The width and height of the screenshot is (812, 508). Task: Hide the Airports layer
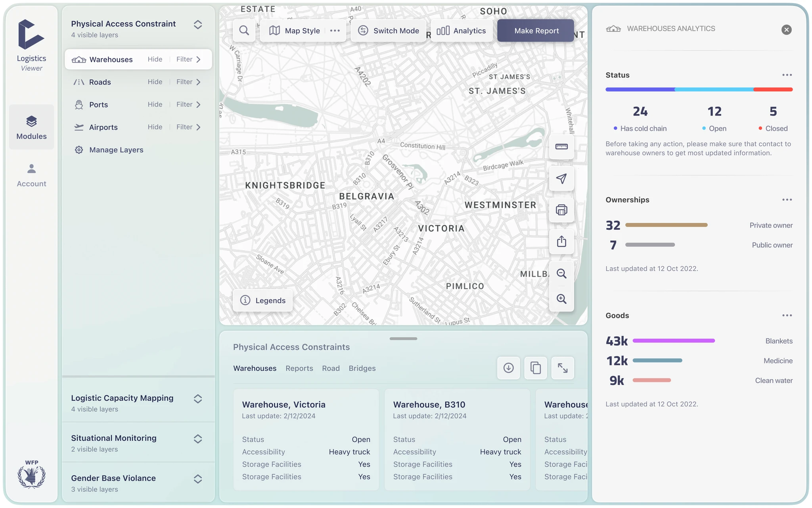[x=155, y=127]
